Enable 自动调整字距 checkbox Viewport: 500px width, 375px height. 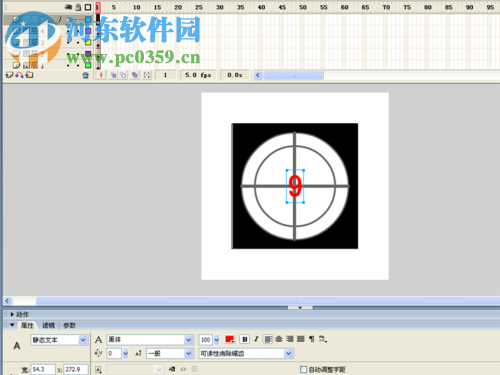(303, 369)
